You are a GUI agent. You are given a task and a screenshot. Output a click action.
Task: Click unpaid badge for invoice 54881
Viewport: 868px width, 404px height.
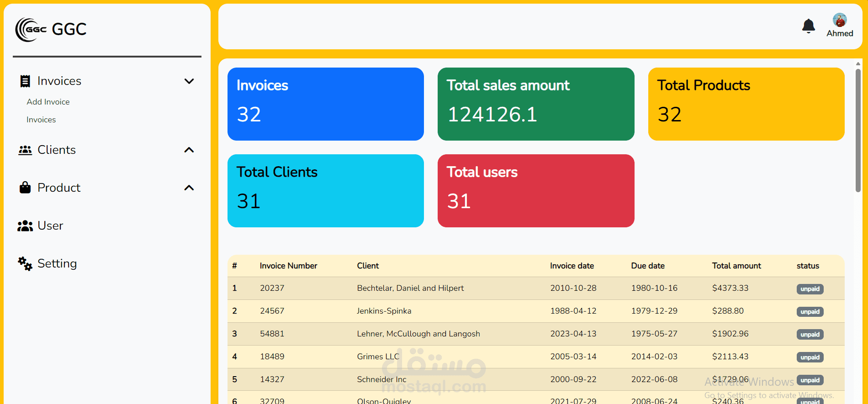point(810,335)
